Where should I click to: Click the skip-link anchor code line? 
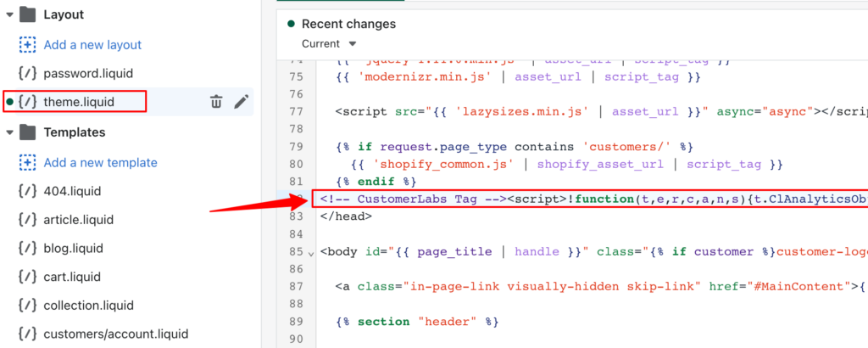pyautogui.click(x=601, y=287)
